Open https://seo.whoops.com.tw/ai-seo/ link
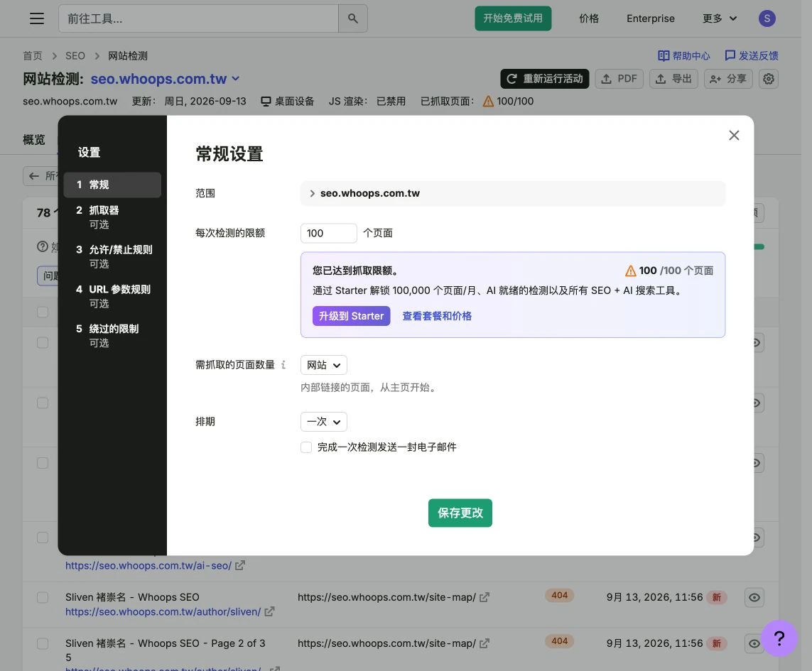 point(148,565)
